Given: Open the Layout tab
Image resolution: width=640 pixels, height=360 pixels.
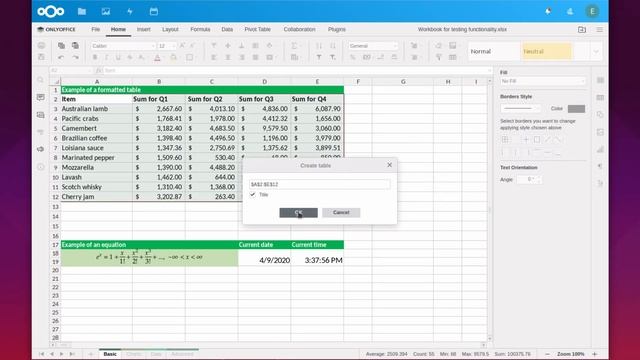Looking at the screenshot, I should click(170, 29).
